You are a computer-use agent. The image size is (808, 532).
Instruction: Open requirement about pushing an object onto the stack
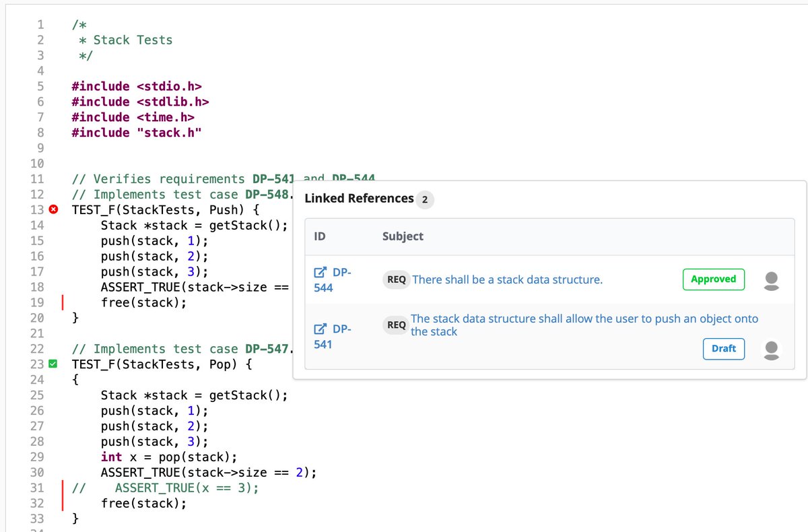(x=584, y=325)
